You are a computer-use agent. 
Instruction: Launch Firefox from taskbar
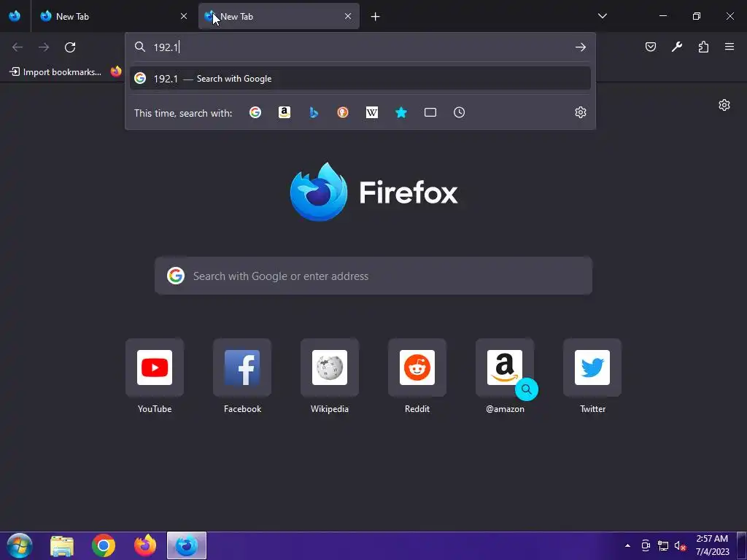point(145,545)
